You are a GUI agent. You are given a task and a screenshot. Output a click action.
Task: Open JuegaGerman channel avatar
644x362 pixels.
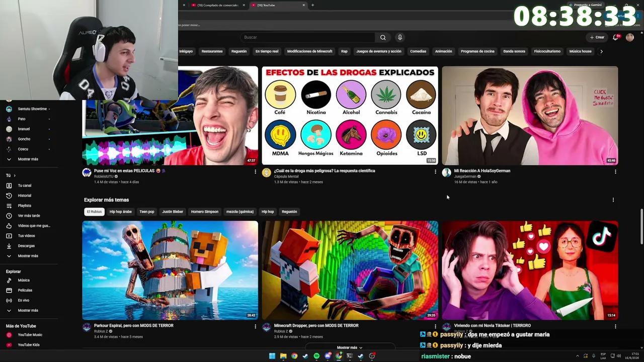point(446,173)
